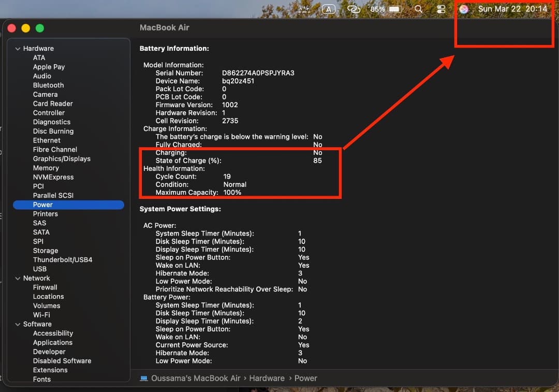Image resolution: width=559 pixels, height=392 pixels.
Task: Open Spotlight search magnifier in menu bar
Action: [419, 9]
